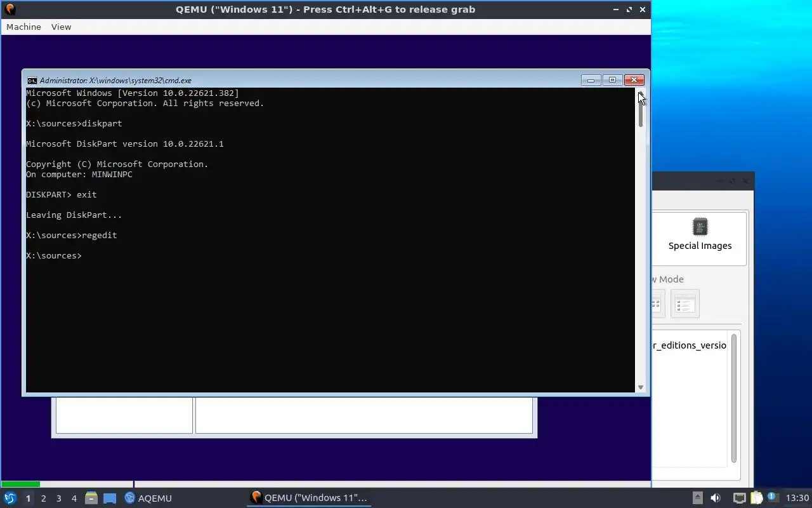Minimize the Administrator cmd.exe window
The image size is (812, 508).
pyautogui.click(x=591, y=80)
